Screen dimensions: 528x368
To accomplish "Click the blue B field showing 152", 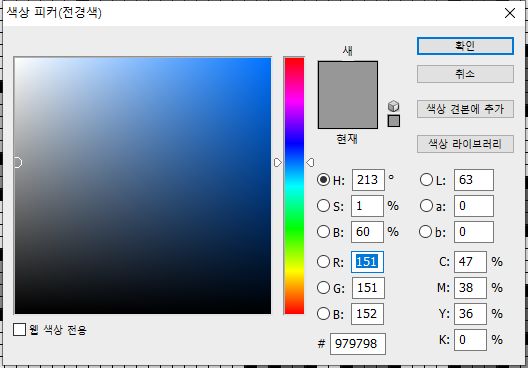I will (367, 314).
